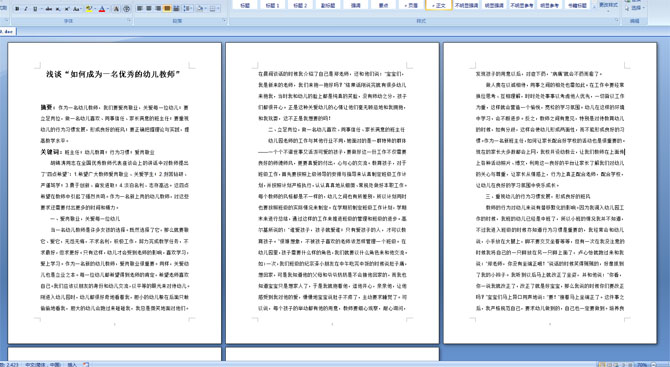The height and width of the screenshot is (367, 670).
Task: Select the 正文 style in gallery
Action: click(x=439, y=5)
